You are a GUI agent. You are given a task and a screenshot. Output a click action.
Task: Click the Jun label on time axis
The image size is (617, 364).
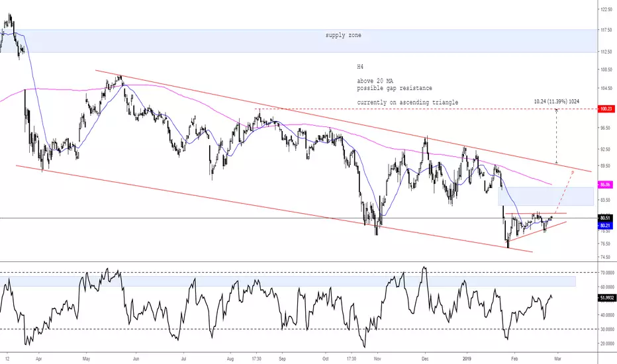(x=136, y=359)
